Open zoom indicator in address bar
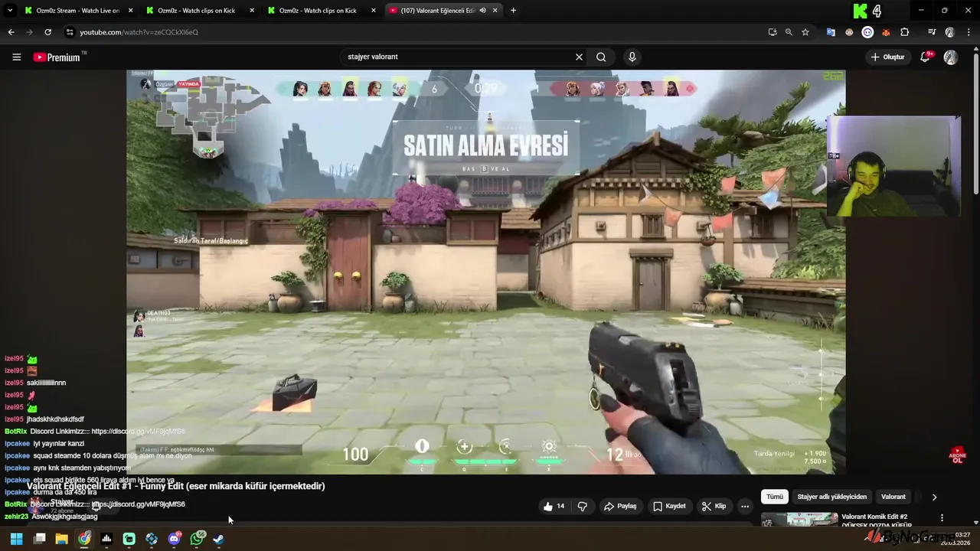 point(789,32)
